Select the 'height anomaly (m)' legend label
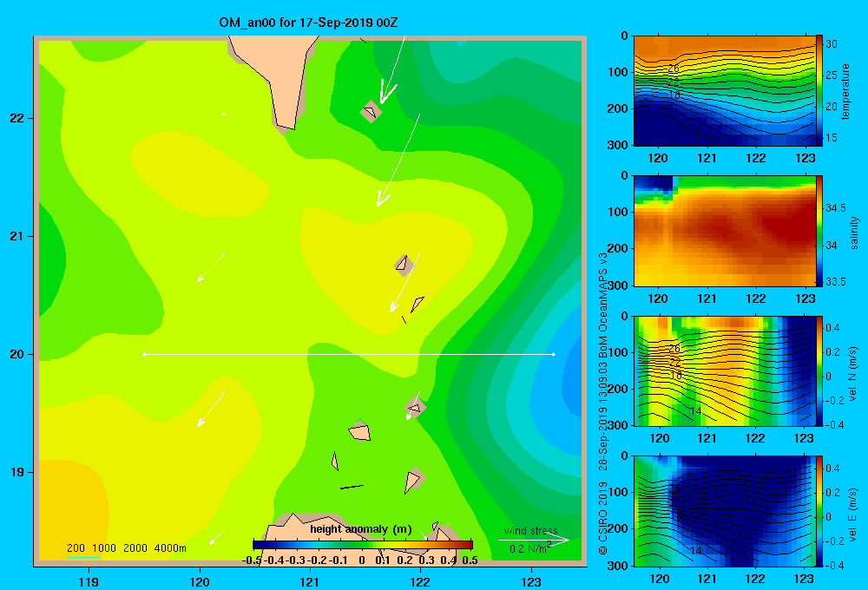Image resolution: width=868 pixels, height=590 pixels. pyautogui.click(x=361, y=529)
